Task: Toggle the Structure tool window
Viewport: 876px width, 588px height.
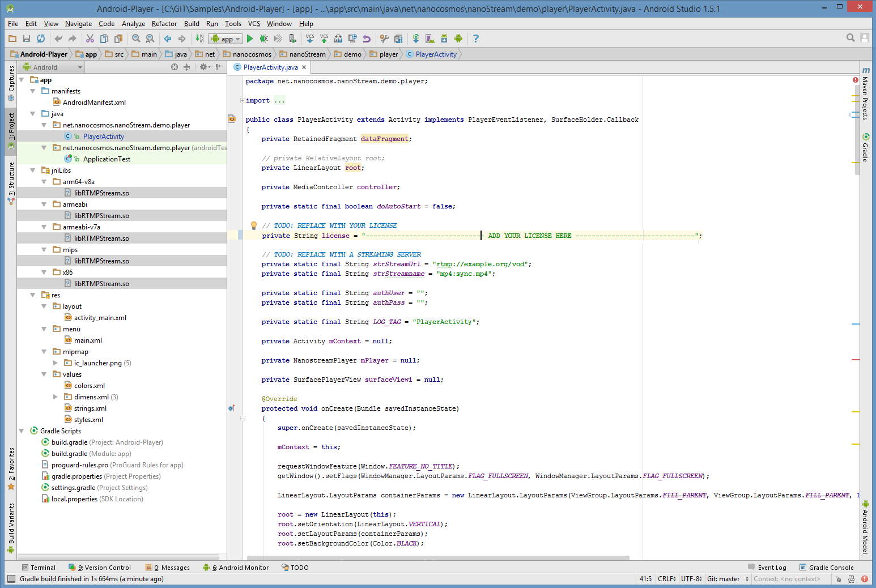Action: 11,182
